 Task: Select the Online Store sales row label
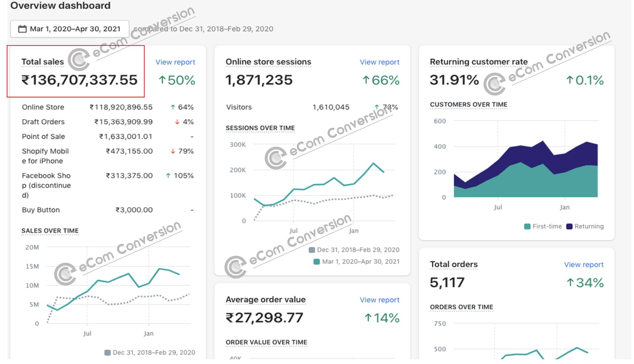(43, 107)
